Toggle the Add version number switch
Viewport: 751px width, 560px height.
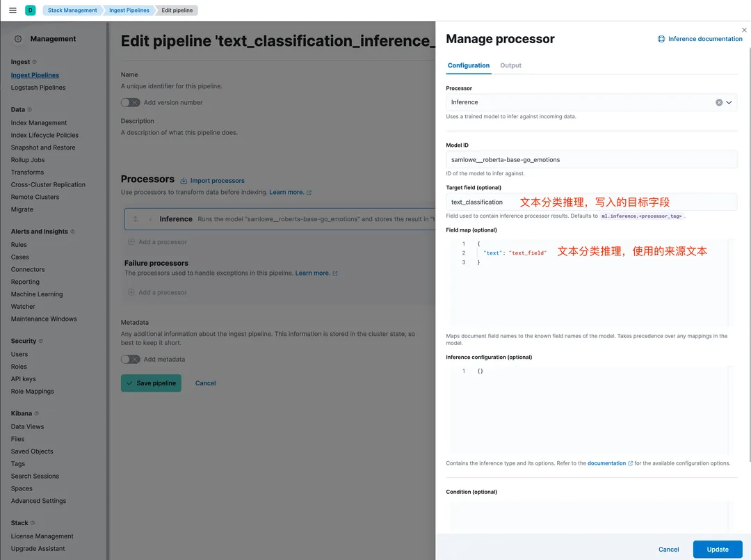click(x=130, y=102)
